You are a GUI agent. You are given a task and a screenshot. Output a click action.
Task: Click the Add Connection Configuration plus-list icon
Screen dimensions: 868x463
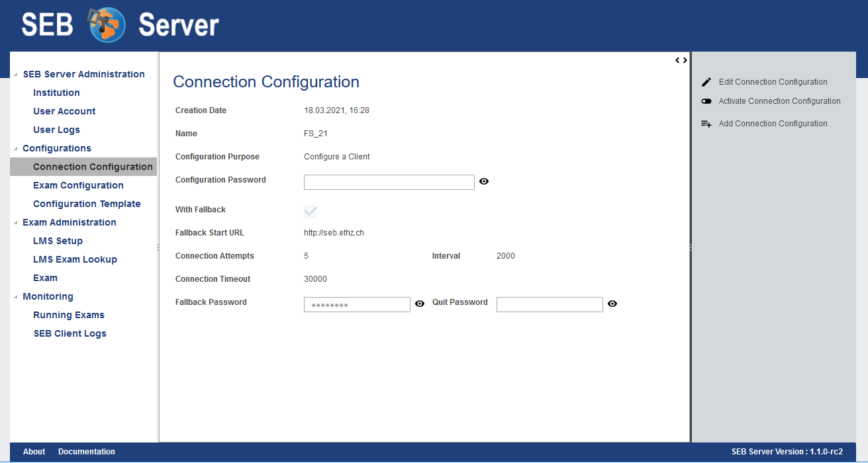[706, 124]
